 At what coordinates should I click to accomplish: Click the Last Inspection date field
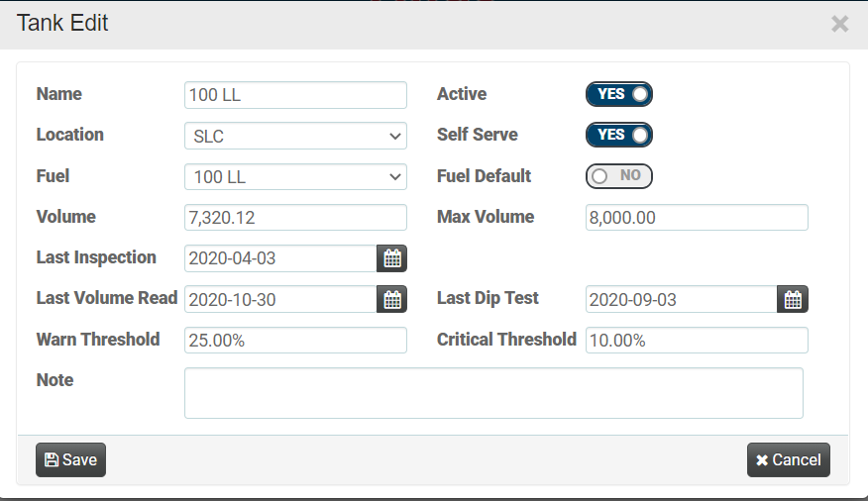280,258
